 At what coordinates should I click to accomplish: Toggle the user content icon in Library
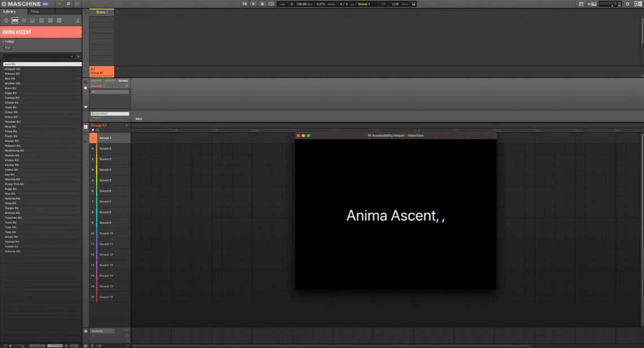click(77, 20)
